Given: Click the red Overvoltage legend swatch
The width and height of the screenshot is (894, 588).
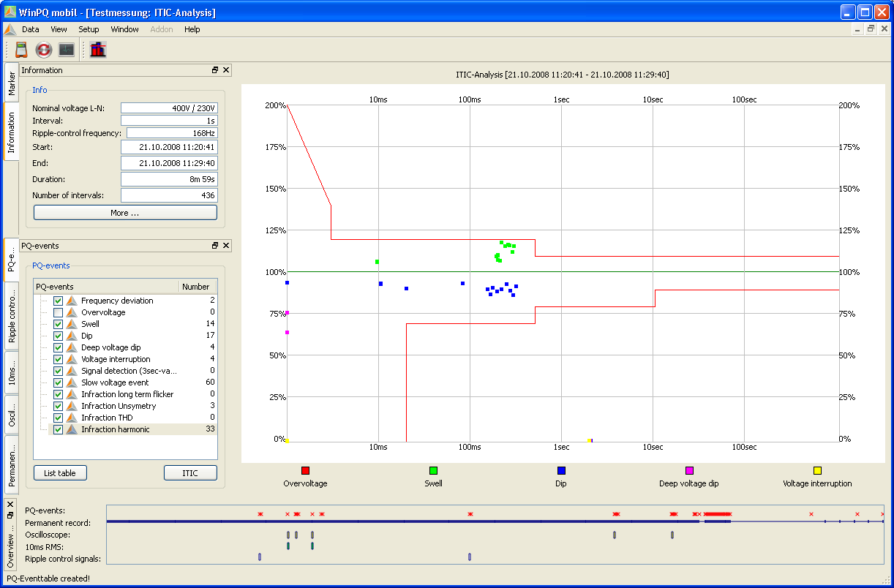Looking at the screenshot, I should click(x=305, y=470).
